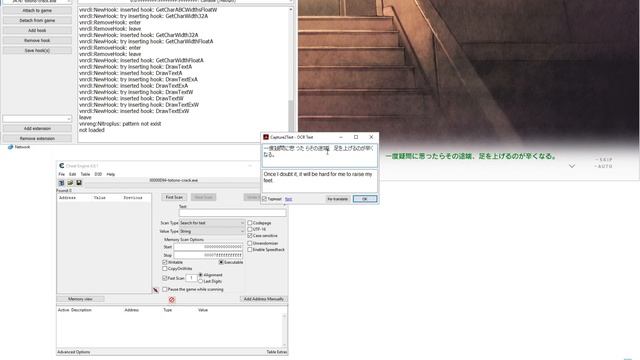Check Pause the game while scanning
This screenshot has height=360, width=640.
pos(165,289)
